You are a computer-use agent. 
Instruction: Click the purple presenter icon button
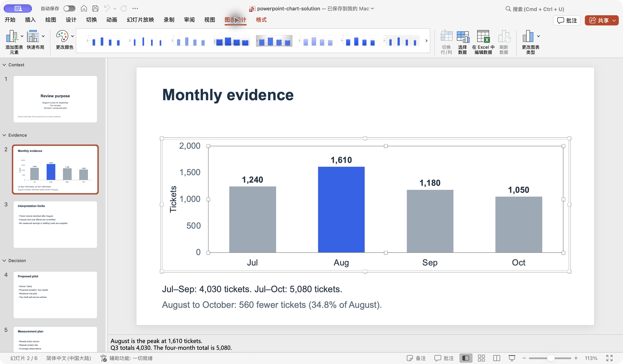pyautogui.click(x=18, y=9)
